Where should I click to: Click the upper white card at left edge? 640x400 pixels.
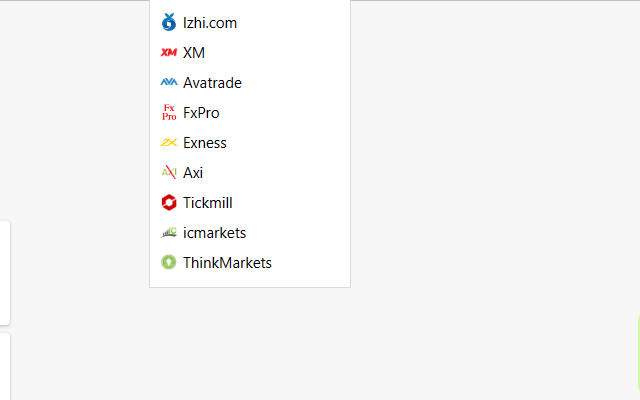pos(5,272)
